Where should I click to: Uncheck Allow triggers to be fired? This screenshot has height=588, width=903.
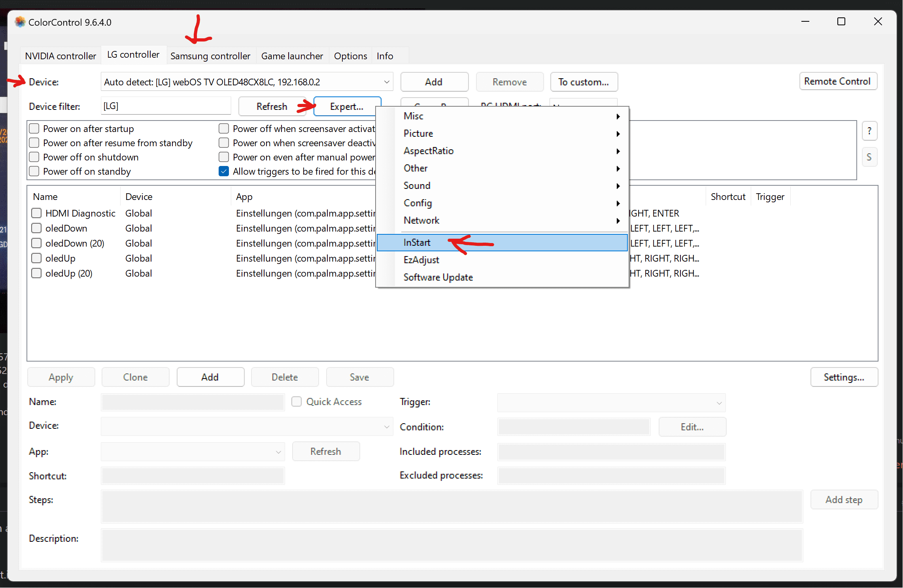(224, 171)
